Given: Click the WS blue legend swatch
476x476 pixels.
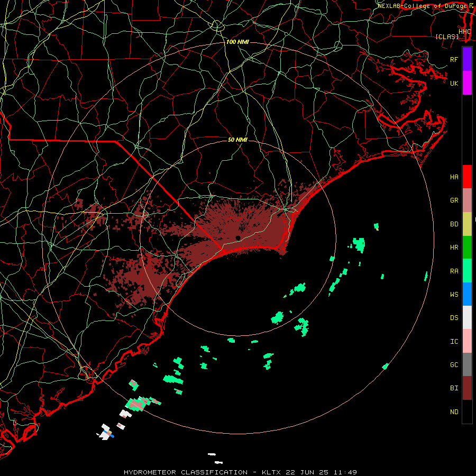Looking at the screenshot, I should pos(467,294).
